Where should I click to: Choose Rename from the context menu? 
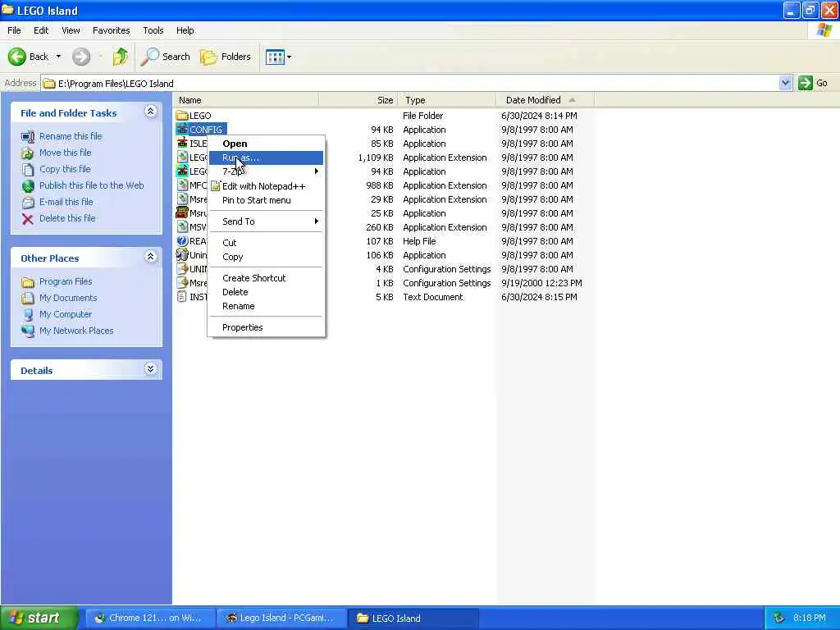[x=267, y=306]
